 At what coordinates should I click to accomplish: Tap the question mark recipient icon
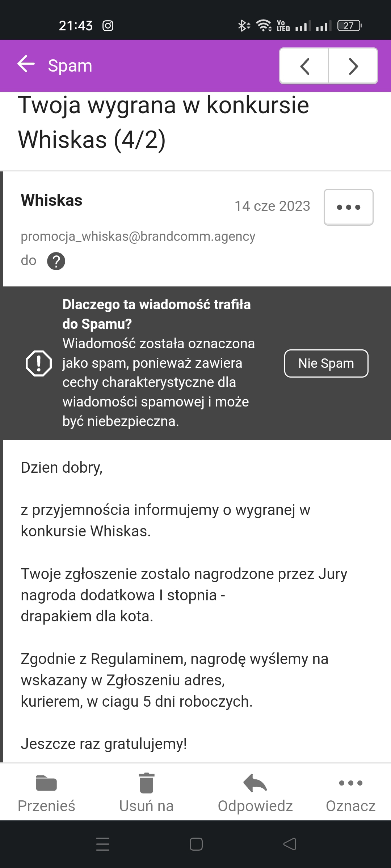click(x=56, y=261)
